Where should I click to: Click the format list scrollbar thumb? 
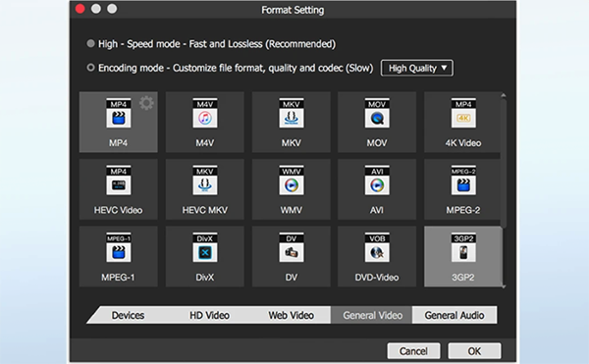coord(504,163)
